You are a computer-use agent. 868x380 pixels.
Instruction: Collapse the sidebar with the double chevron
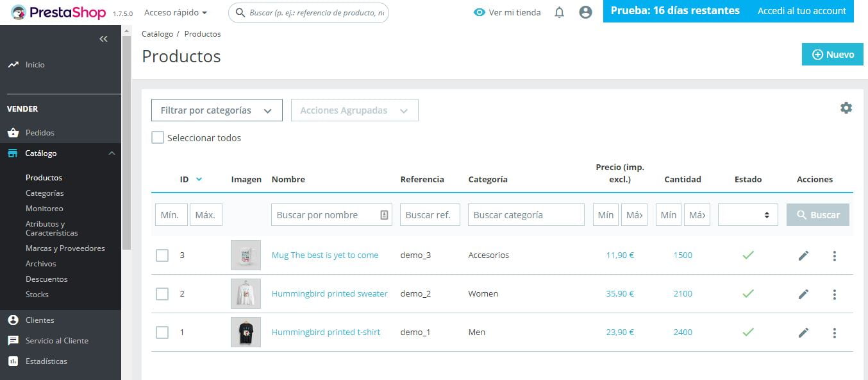pyautogui.click(x=103, y=39)
